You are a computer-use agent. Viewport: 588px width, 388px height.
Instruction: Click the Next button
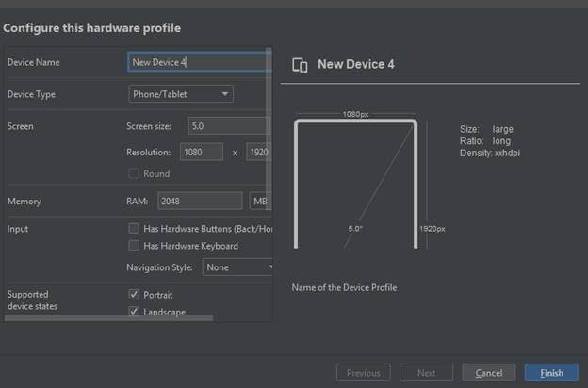coord(426,373)
